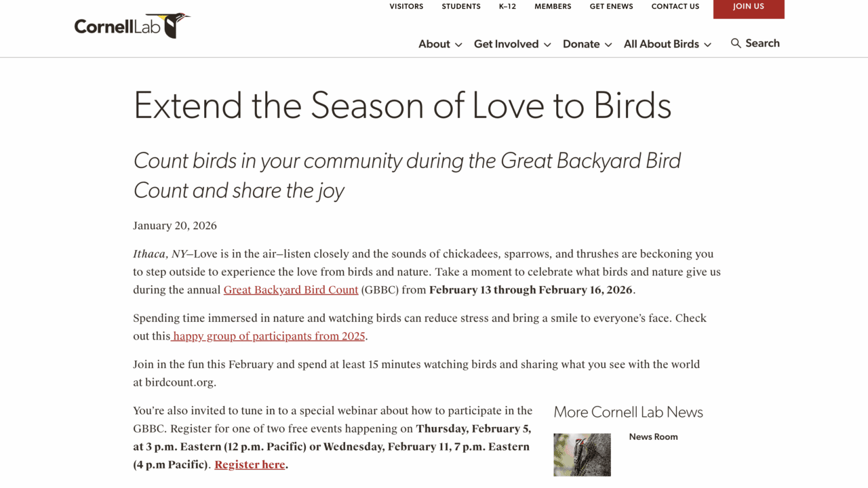Open the Donate dropdown chevron
The width and height of the screenshot is (868, 488).
tap(608, 45)
